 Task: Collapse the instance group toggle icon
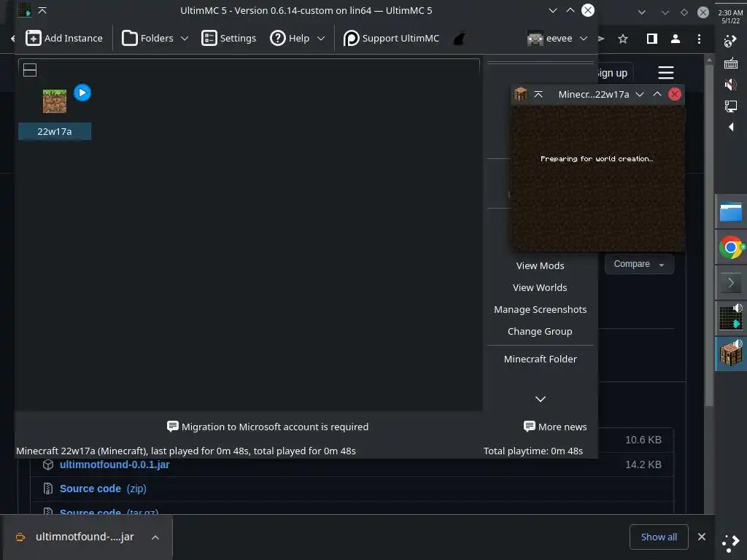coord(30,70)
